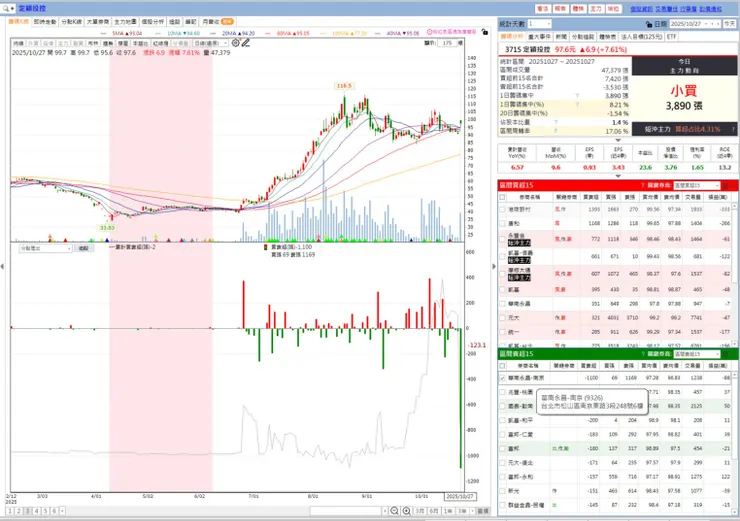This screenshot has width=740, height=521.
Task: Zoom in the chart with plus magnifier
Action: 406,511
